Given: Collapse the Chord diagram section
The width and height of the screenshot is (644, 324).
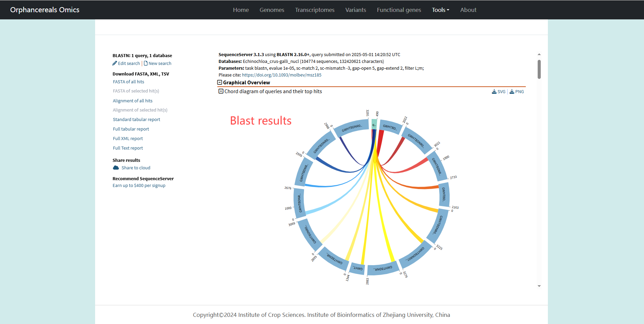Looking at the screenshot, I should (221, 91).
